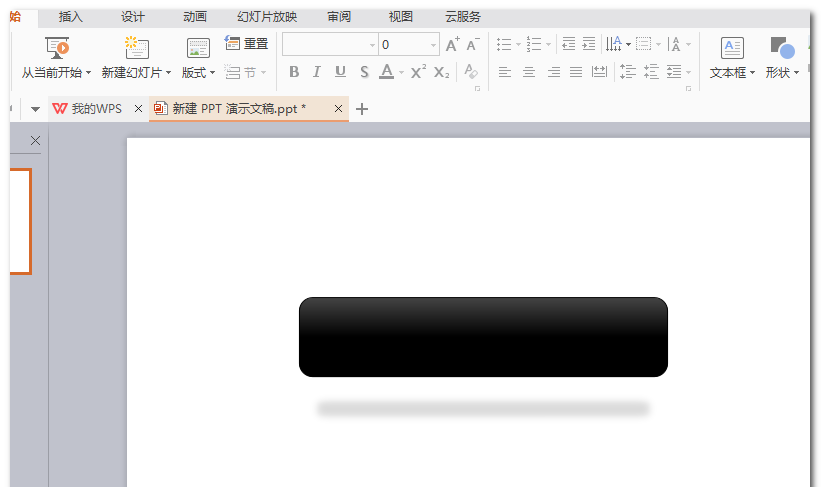Open the Design (设计) ribbon tab
This screenshot has width=821, height=487.
tap(132, 17)
